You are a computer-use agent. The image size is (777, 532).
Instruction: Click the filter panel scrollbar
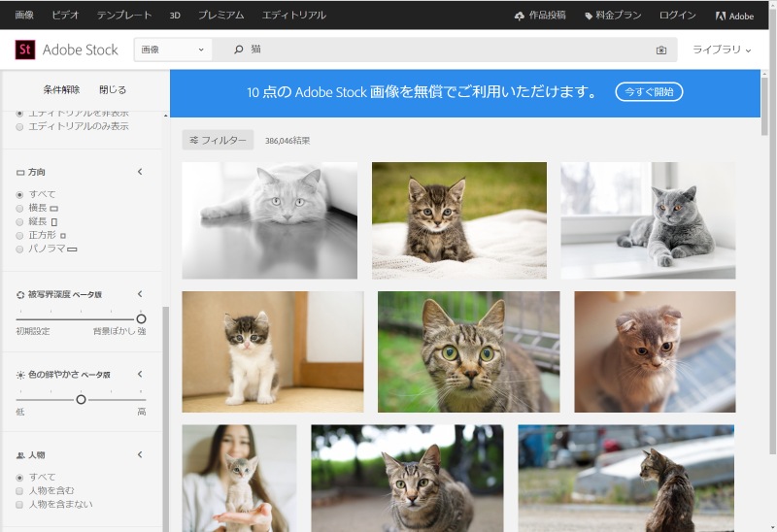[x=165, y=418]
